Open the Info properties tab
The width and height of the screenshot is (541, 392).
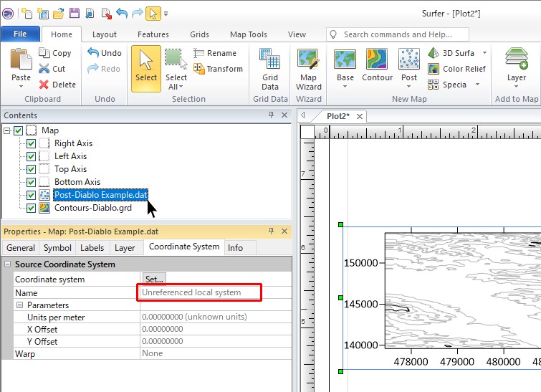235,248
